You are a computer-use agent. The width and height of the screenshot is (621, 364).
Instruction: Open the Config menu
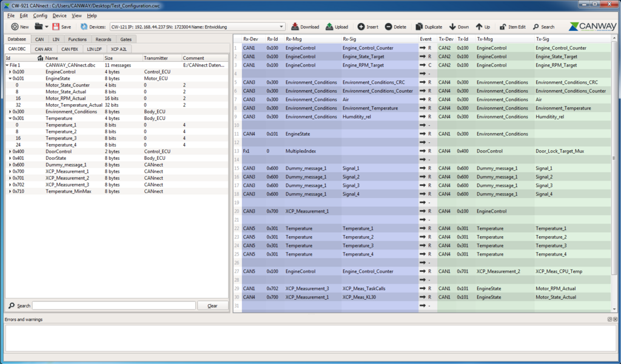point(40,15)
